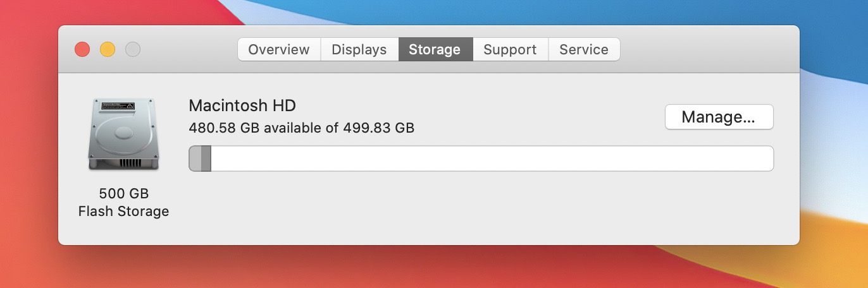Click the dark gray storage bar segment
This screenshot has height=288, width=868.
pos(206,159)
